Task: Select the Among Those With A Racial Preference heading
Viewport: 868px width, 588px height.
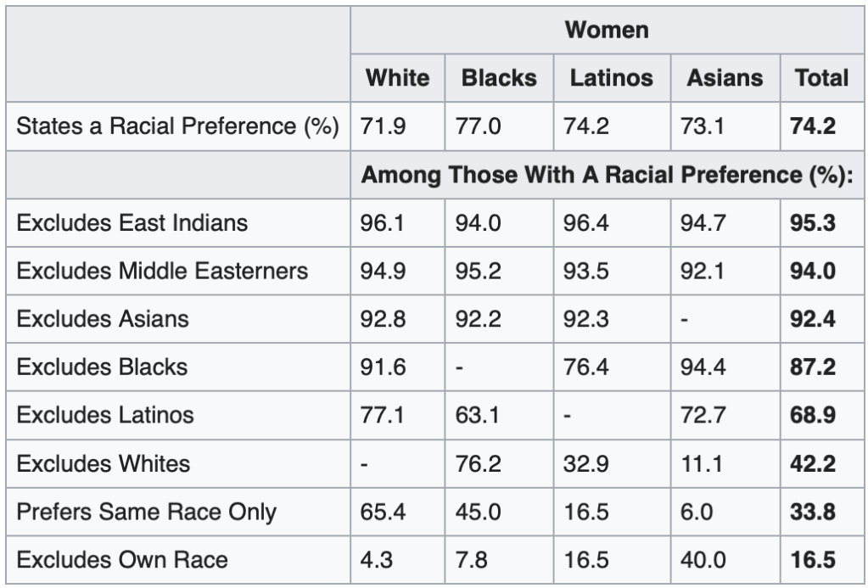Action: tap(607, 176)
